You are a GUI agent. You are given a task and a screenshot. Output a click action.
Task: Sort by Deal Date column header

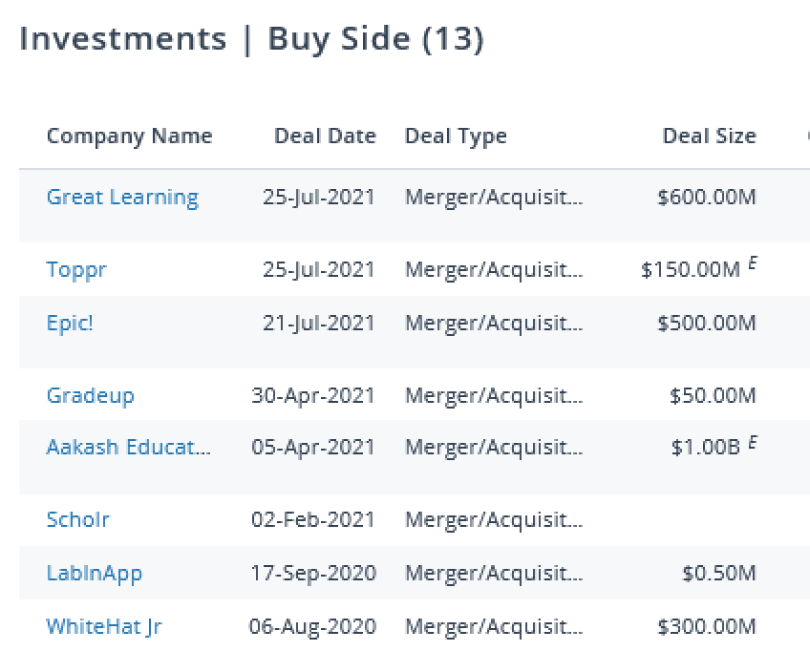click(325, 136)
